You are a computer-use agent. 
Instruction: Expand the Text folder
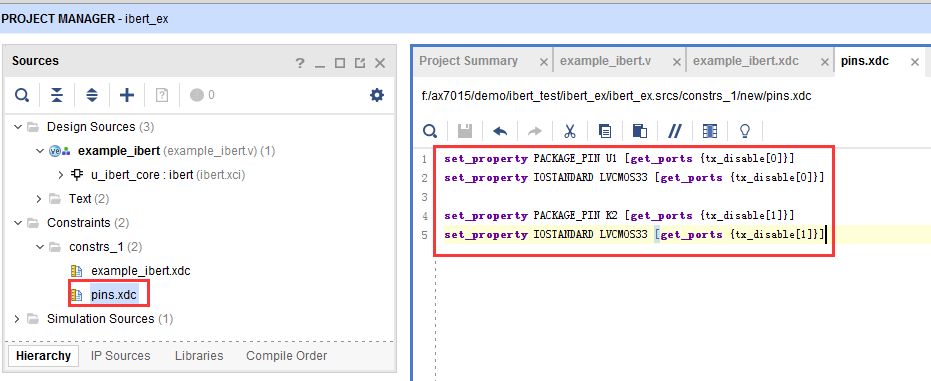[39, 199]
